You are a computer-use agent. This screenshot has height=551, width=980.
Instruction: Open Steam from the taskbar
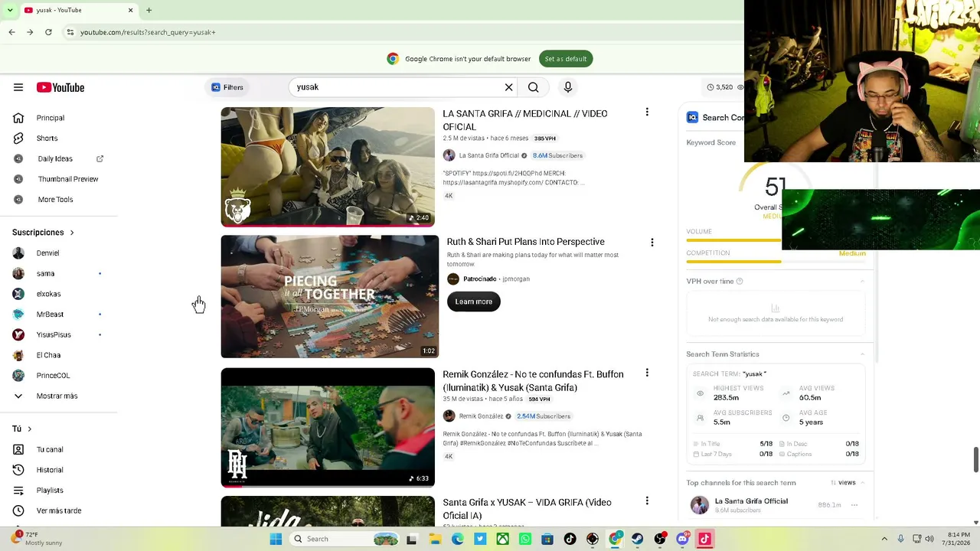[637, 539]
